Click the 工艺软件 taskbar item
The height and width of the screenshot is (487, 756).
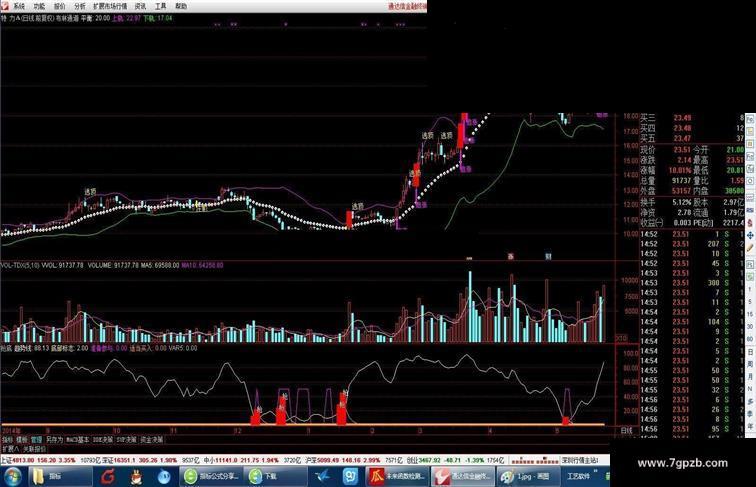tap(577, 476)
